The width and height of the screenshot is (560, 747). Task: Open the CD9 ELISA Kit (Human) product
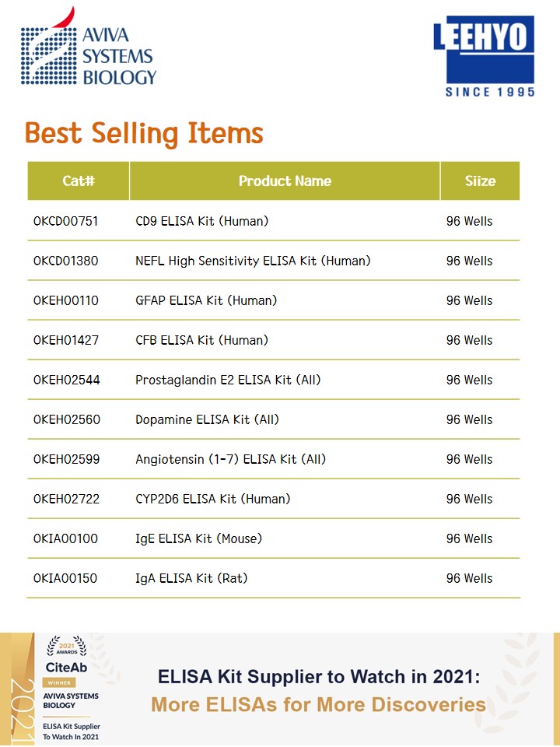pos(201,221)
